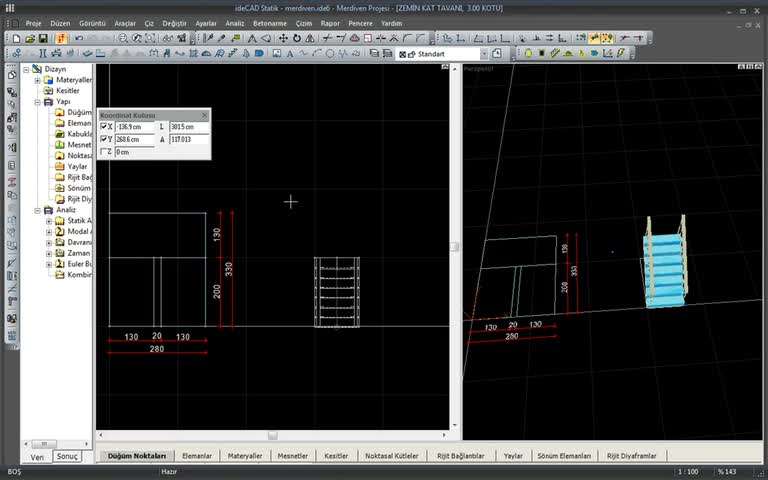Click the orange highlighted toolbar icon
This screenshot has height=480, width=768.
point(61,38)
